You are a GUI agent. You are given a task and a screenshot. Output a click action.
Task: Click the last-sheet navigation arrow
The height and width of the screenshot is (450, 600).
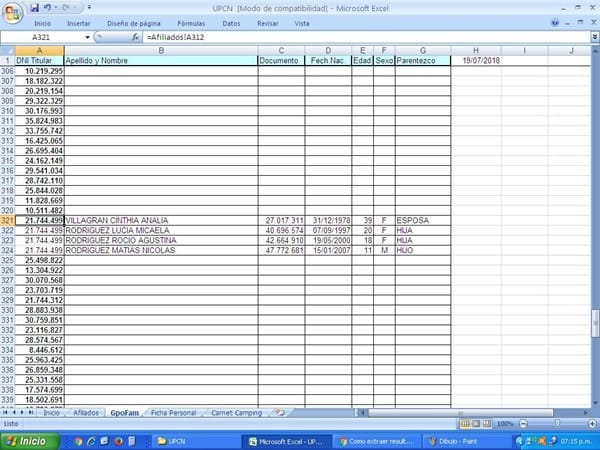click(31, 412)
